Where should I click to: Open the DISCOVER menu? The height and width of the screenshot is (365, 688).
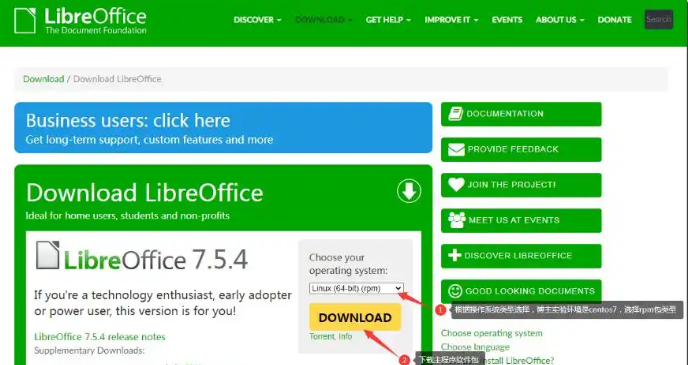coord(258,20)
